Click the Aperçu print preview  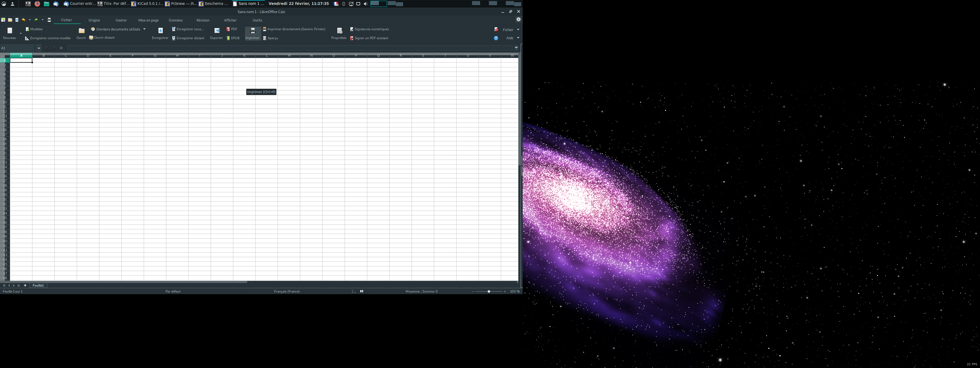point(271,38)
